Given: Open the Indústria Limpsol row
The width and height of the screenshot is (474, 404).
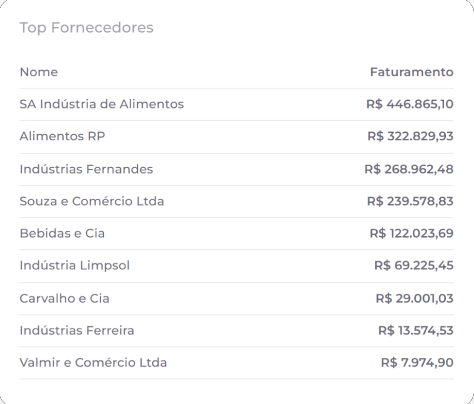Looking at the screenshot, I should 236,266.
